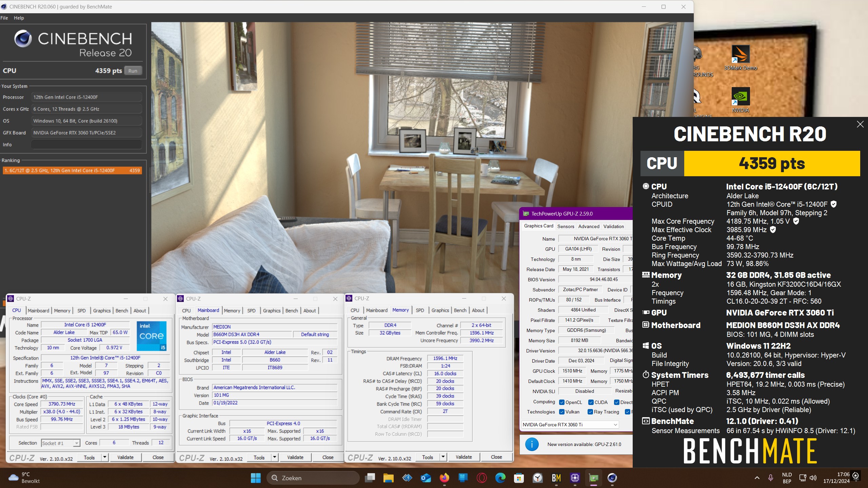Run the Cinebench CPU test
868x488 pixels.
pyautogui.click(x=133, y=71)
